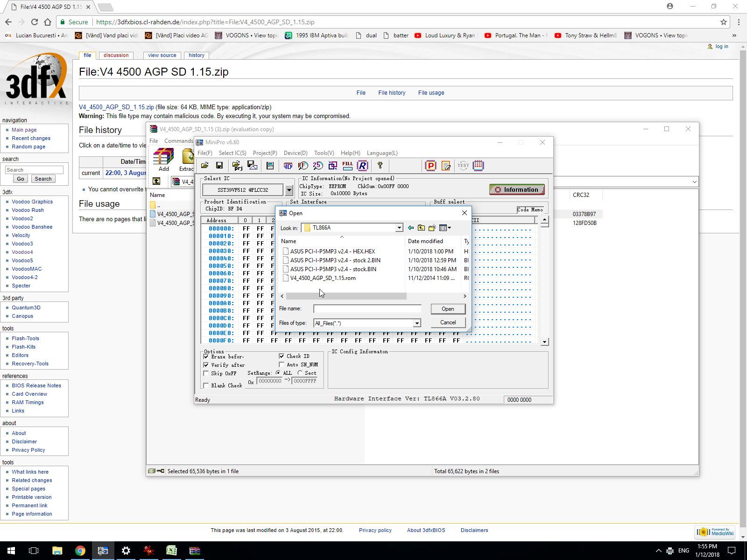Screen dimensions: 747x560
Task: Click the File usage link
Action: point(431,93)
